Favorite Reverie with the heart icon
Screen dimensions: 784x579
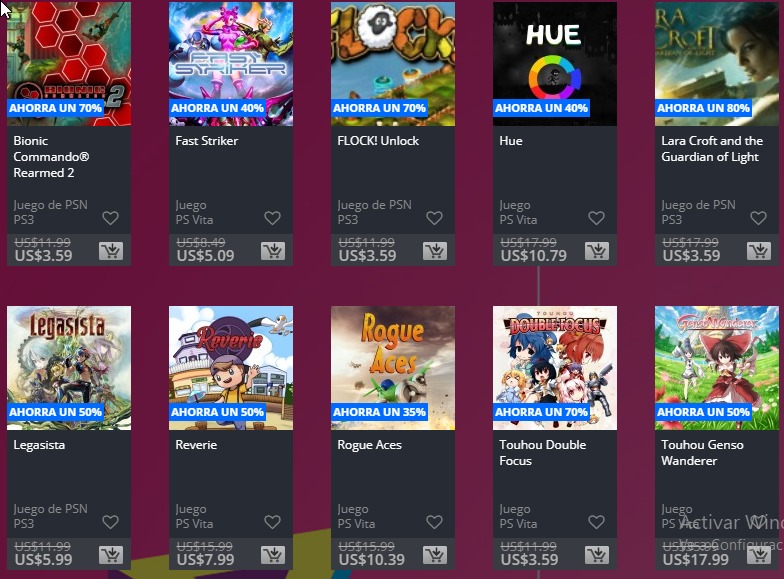tap(272, 522)
